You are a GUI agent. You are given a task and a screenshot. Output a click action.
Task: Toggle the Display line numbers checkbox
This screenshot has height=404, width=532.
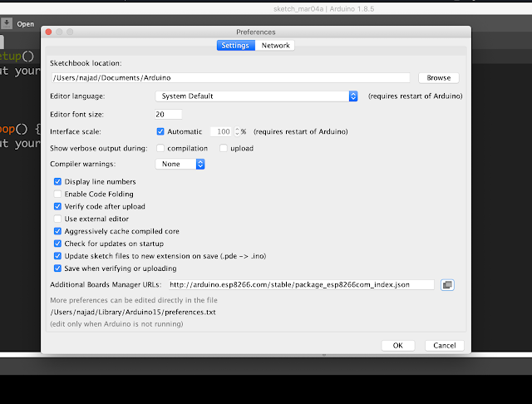57,181
